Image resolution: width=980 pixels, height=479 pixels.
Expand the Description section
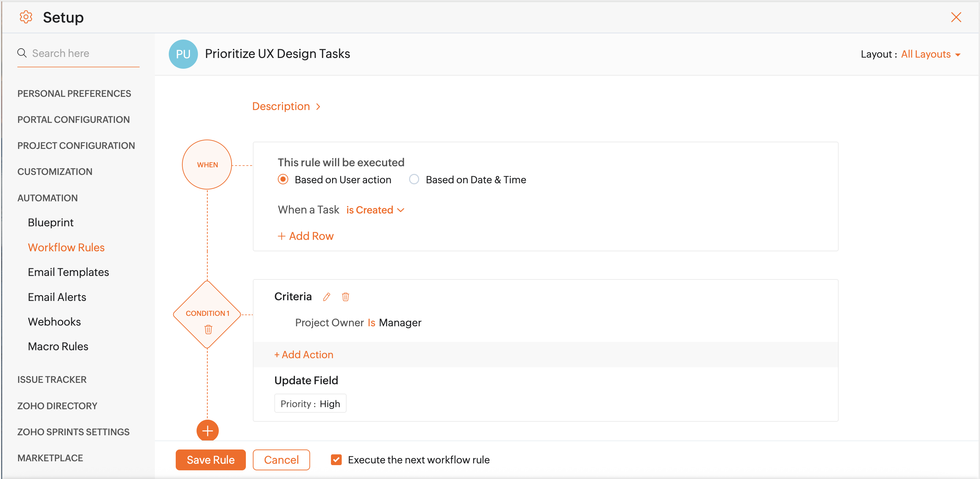click(286, 107)
